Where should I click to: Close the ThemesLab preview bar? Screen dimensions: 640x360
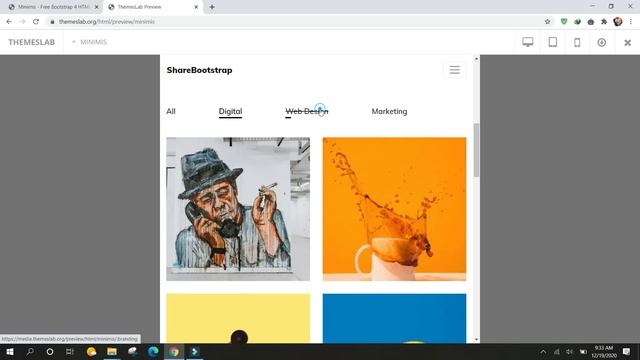point(627,42)
